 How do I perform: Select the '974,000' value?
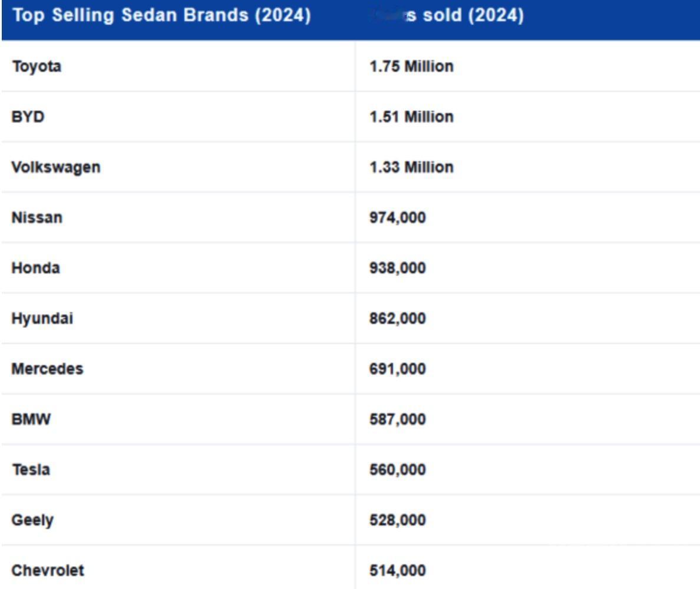[397, 218]
